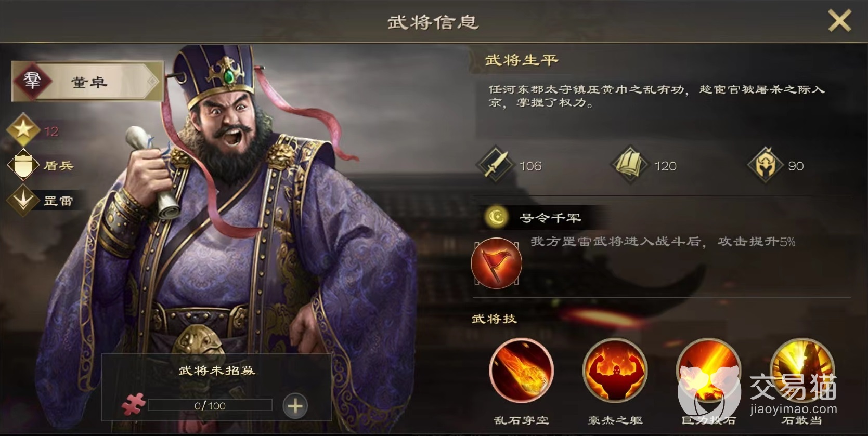Select the 董卓 name banner

(88, 82)
